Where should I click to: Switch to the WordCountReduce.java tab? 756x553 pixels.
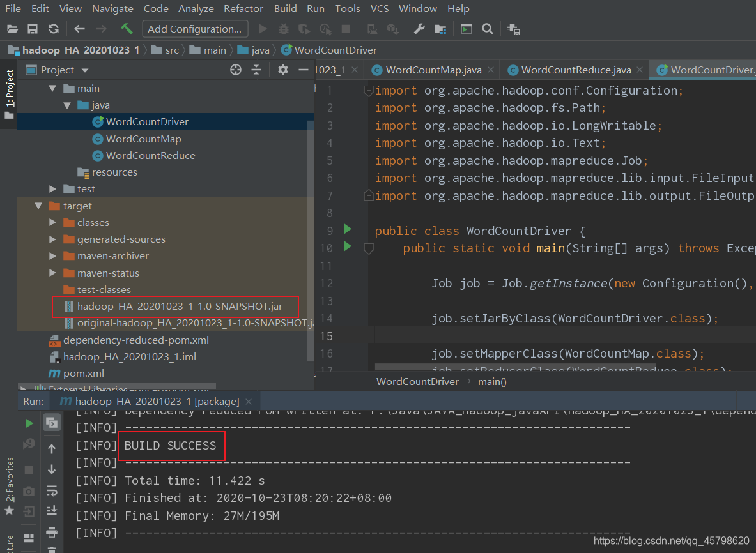(576, 70)
